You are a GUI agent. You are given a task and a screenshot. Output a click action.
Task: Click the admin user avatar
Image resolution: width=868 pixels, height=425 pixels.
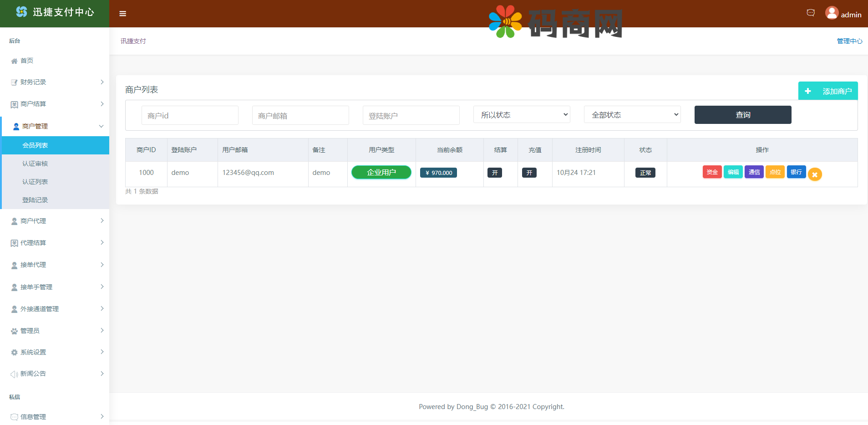[x=832, y=13]
